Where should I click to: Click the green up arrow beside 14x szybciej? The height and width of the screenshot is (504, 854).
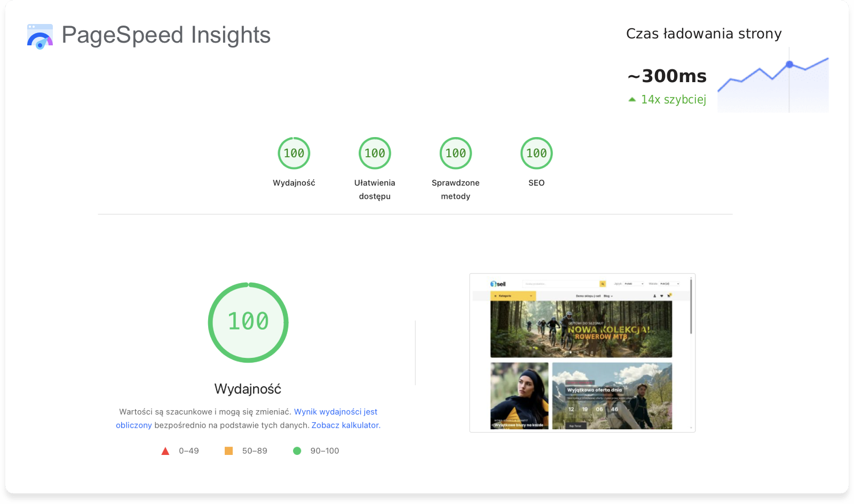tap(632, 99)
